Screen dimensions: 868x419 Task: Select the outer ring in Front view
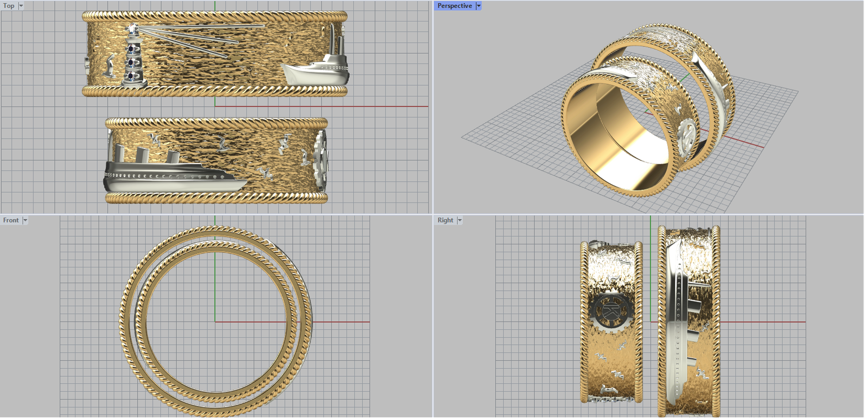point(125,320)
